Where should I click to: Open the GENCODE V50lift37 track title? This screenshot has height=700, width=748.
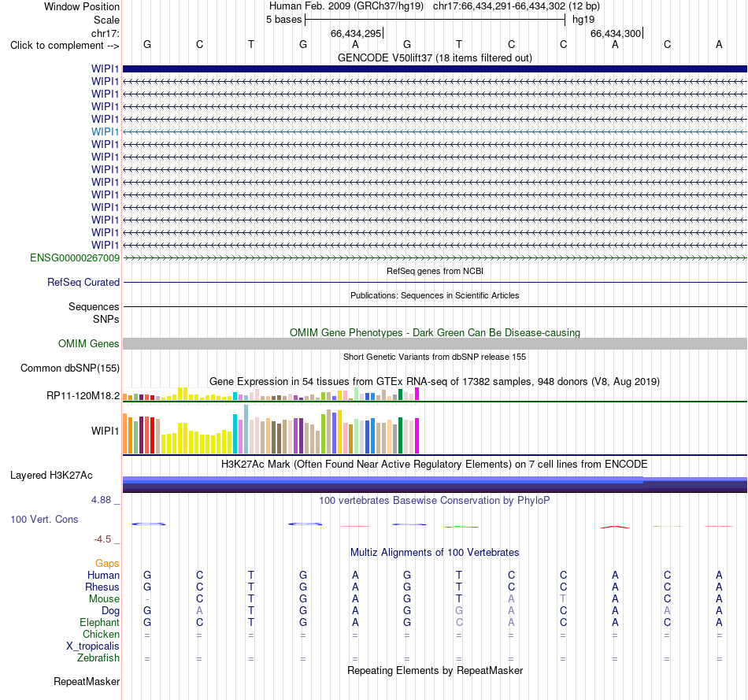coord(435,57)
